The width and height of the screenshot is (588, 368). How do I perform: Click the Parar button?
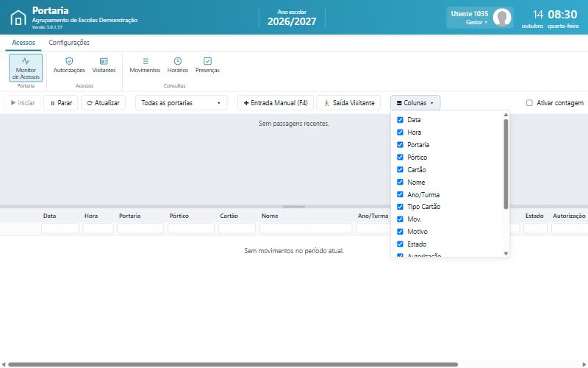[x=61, y=103]
